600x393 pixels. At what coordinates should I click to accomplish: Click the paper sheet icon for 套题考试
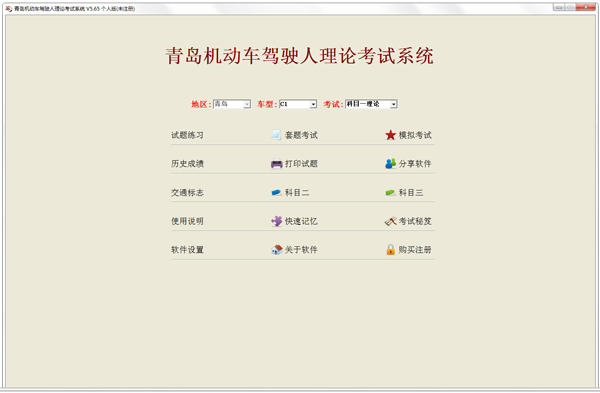tap(276, 135)
